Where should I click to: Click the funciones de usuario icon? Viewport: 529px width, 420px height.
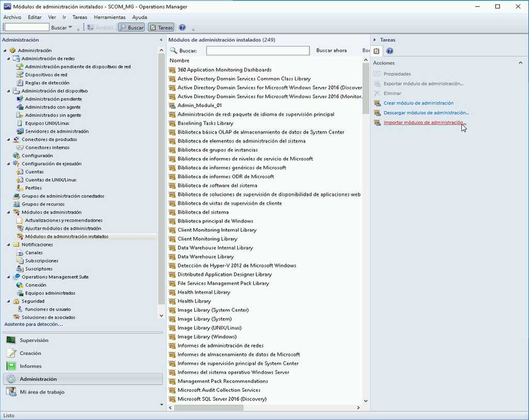(x=20, y=309)
